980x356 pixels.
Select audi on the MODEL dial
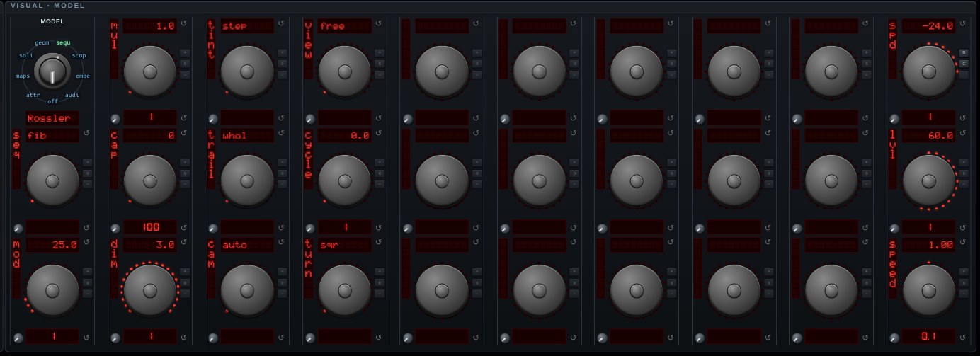click(x=72, y=94)
